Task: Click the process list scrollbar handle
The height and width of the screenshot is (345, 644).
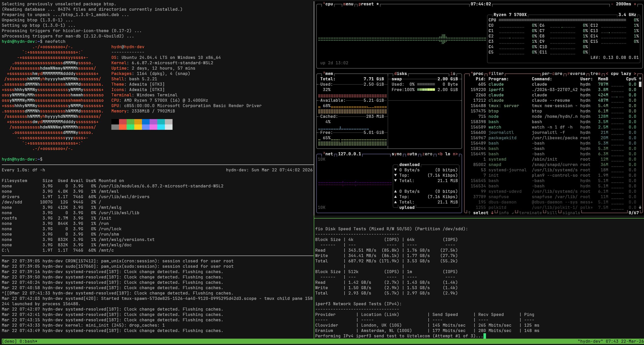Action: click(640, 84)
